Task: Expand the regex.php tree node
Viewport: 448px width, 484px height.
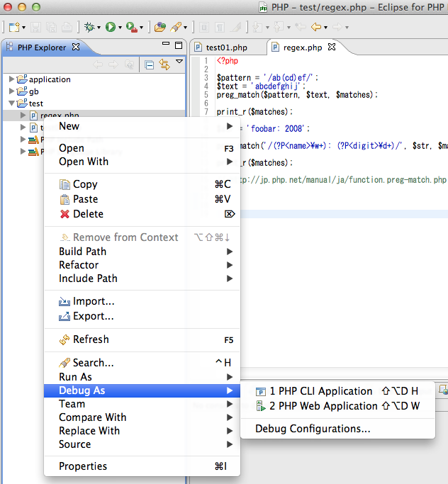Action: click(23, 115)
